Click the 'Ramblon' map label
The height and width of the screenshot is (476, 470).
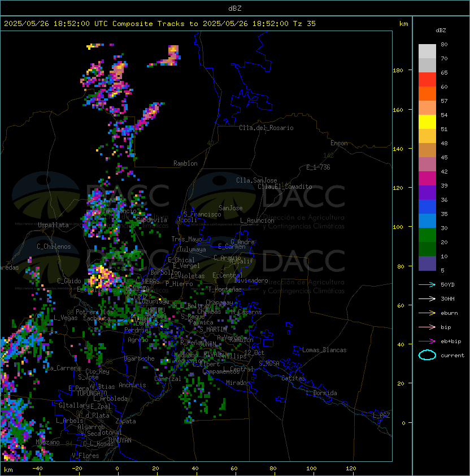185,163
